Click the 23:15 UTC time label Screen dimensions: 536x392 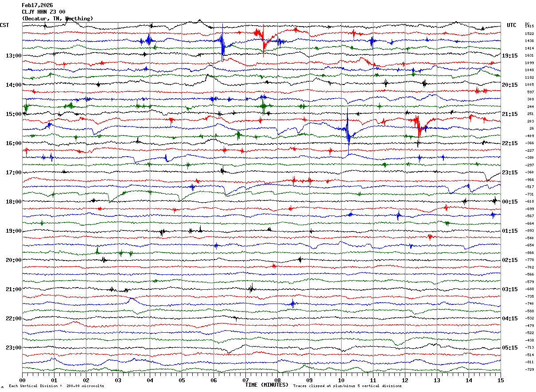tap(510, 173)
